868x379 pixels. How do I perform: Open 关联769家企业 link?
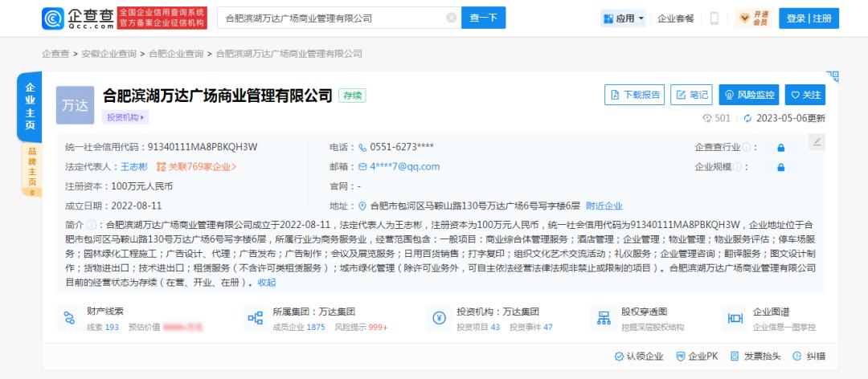click(x=197, y=166)
